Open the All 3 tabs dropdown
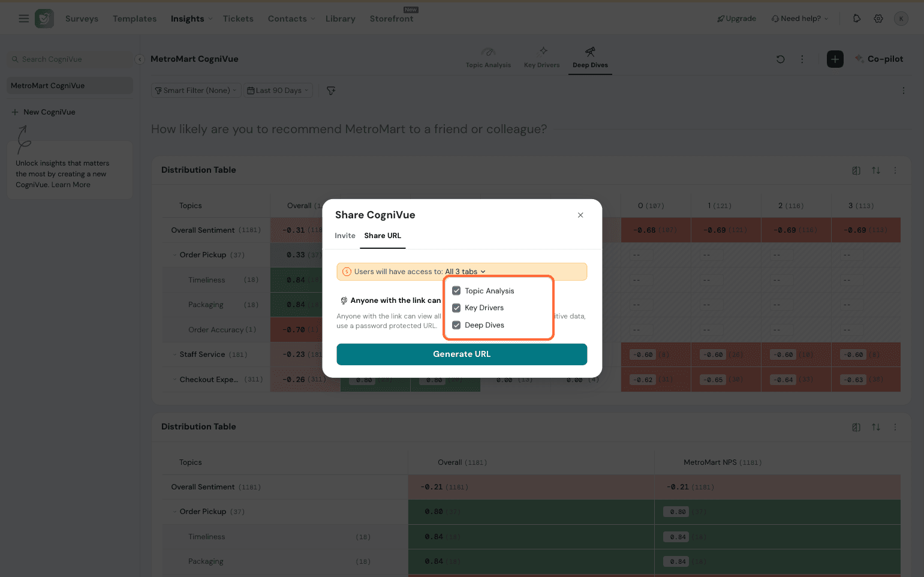This screenshot has height=577, width=924. 465,272
